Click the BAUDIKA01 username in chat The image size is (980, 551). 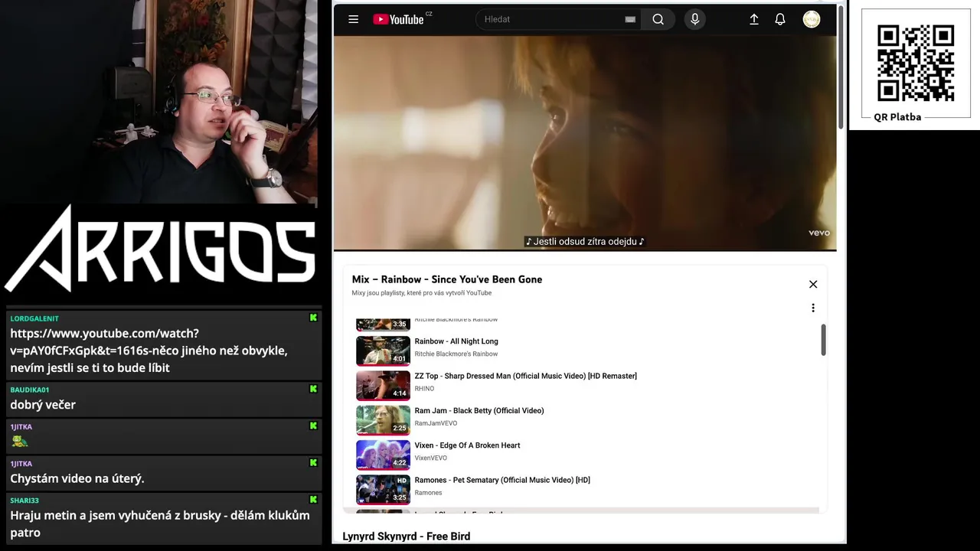[30, 390]
